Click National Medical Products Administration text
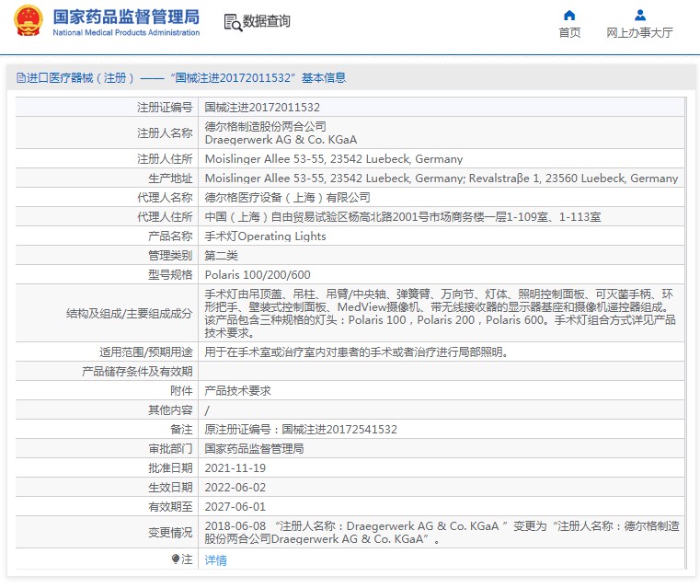700x588 pixels. click(x=126, y=32)
